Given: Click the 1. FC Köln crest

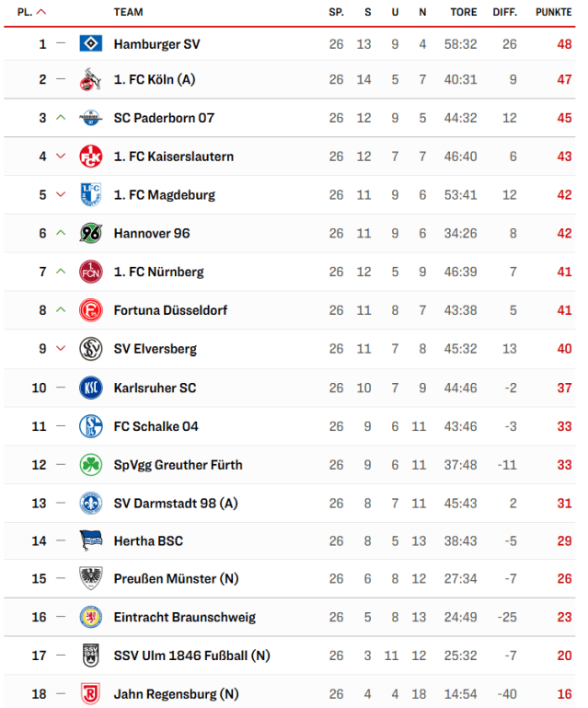Looking at the screenshot, I should 90,79.
